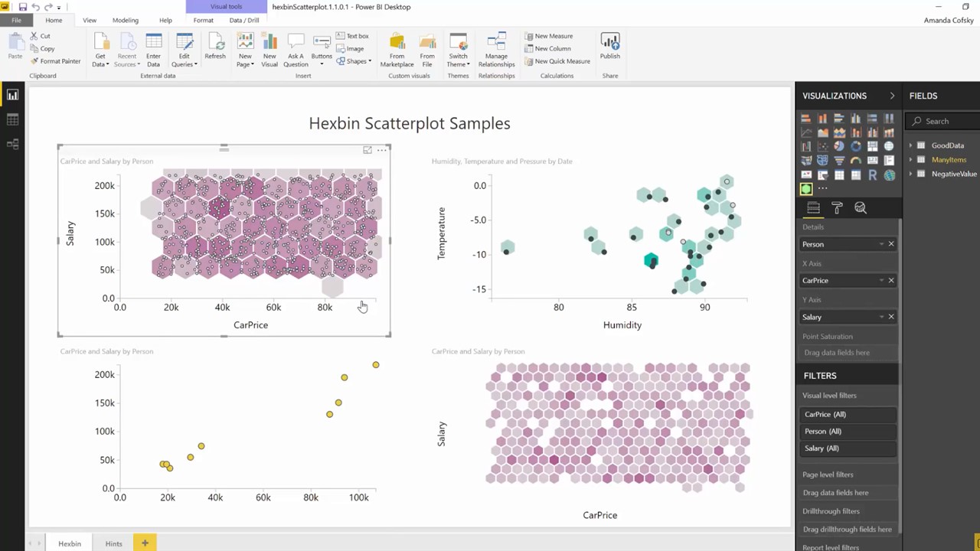This screenshot has width=980, height=551.
Task: Show the Fields well pane
Action: [813, 208]
